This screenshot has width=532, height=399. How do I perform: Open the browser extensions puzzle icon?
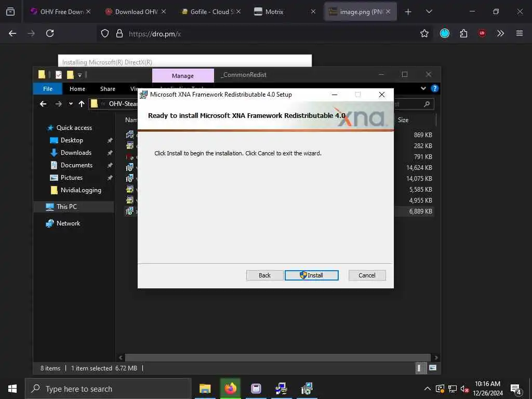click(x=463, y=33)
